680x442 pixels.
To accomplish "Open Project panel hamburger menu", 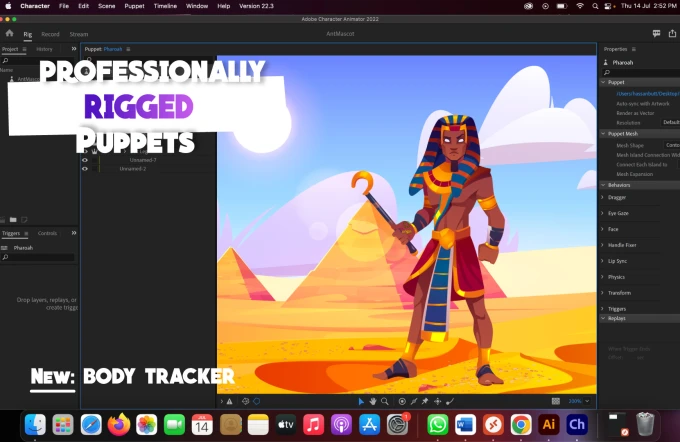I will point(24,49).
